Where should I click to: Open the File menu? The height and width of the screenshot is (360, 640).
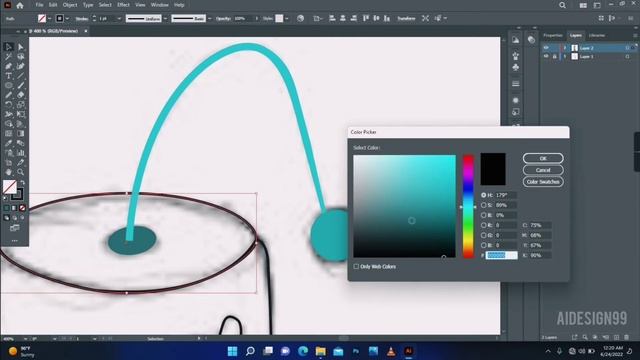[x=39, y=5]
